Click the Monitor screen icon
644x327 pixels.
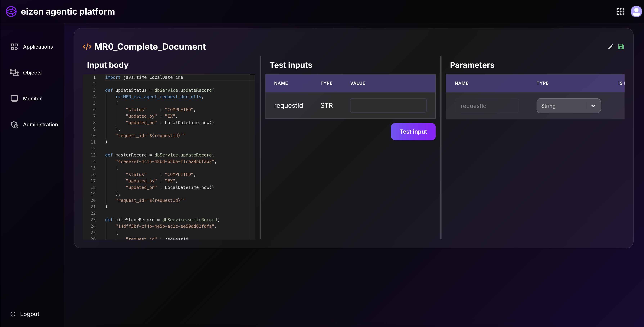14,98
